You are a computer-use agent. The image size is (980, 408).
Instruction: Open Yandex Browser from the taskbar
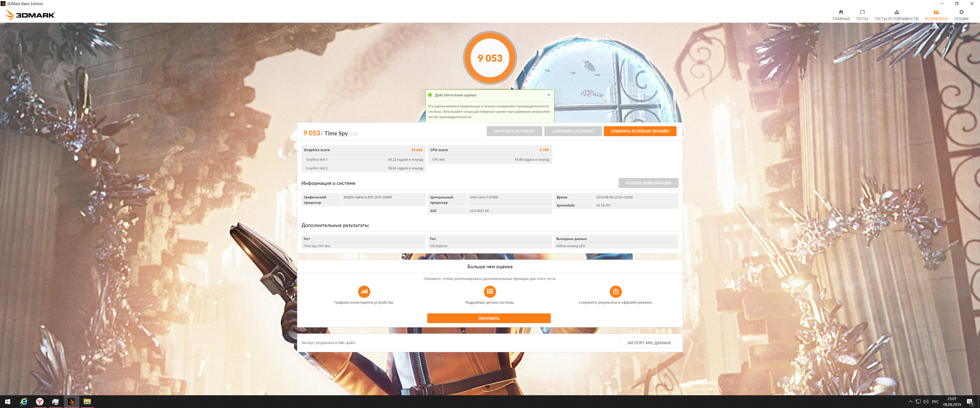(40, 402)
